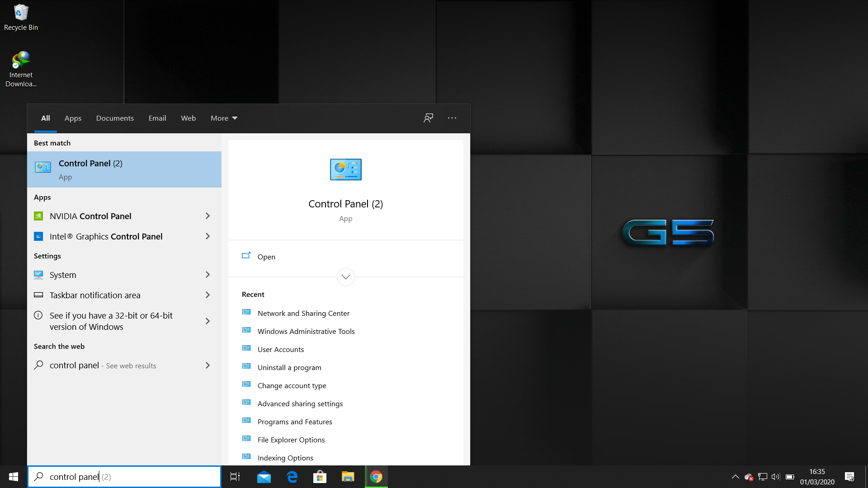Launch Mail app from taskbar

tap(264, 477)
